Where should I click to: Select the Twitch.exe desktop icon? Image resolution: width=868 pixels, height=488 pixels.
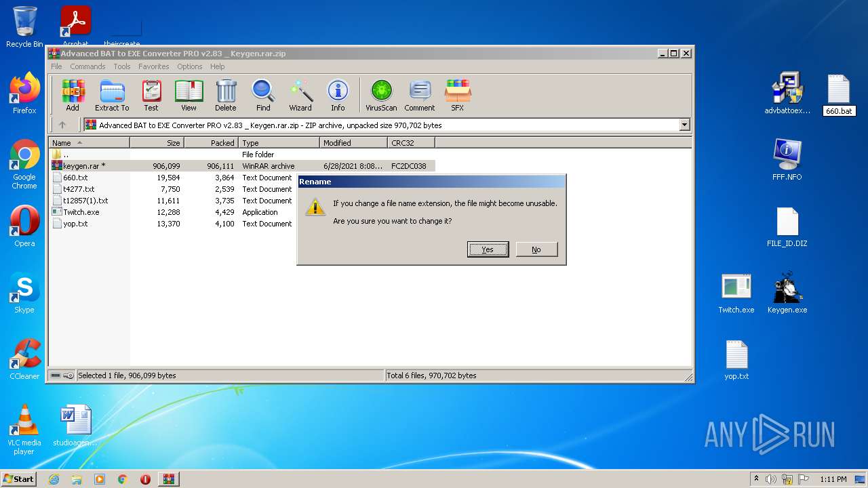click(x=736, y=293)
